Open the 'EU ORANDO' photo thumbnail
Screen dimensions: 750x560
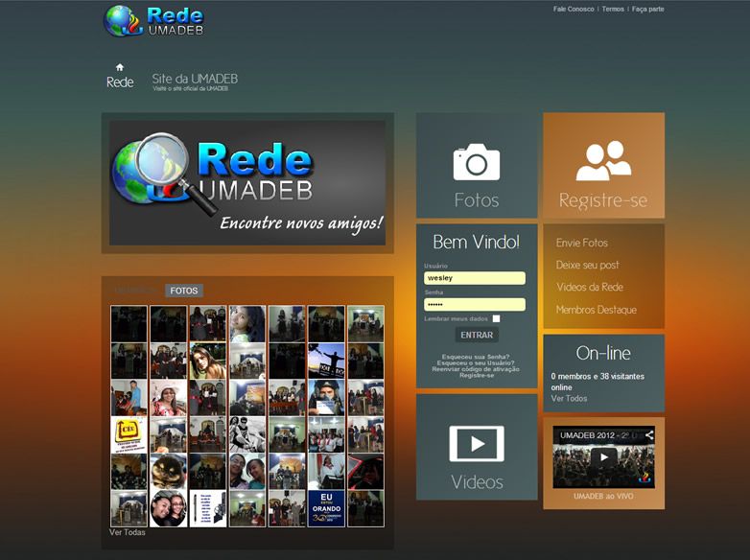click(326, 509)
